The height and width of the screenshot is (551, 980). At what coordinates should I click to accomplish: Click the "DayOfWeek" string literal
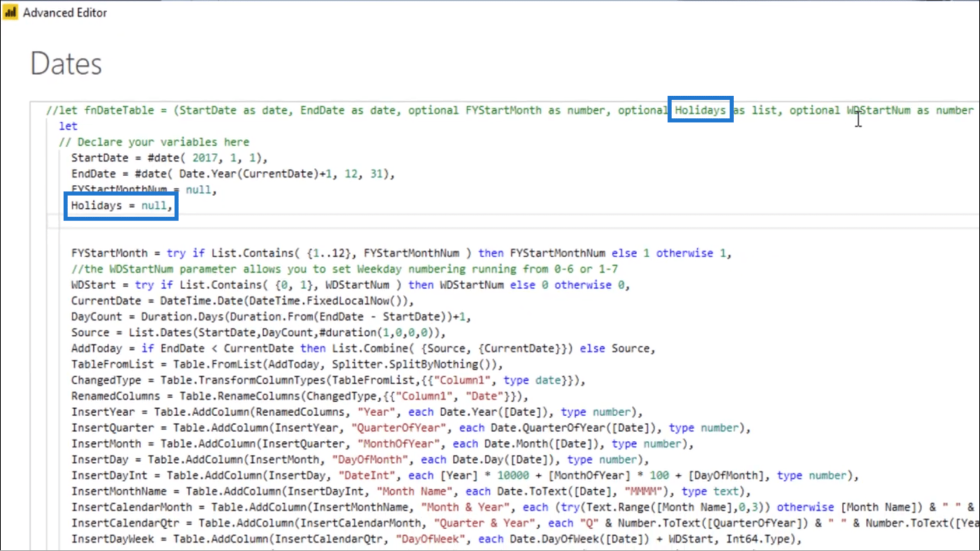[430, 539]
